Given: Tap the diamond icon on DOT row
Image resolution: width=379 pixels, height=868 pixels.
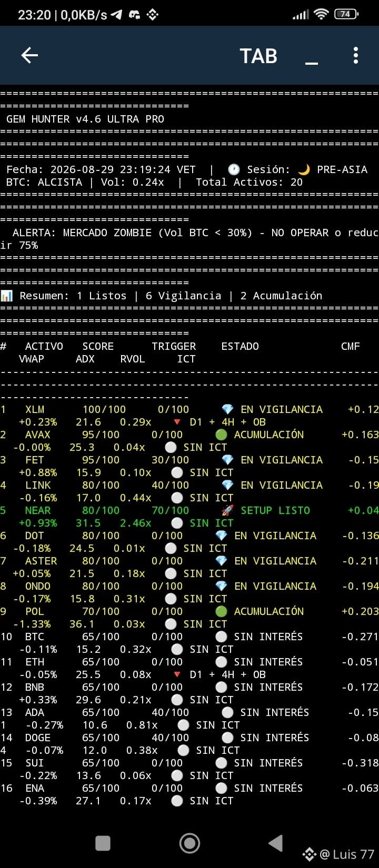Looking at the screenshot, I should click(x=221, y=536).
